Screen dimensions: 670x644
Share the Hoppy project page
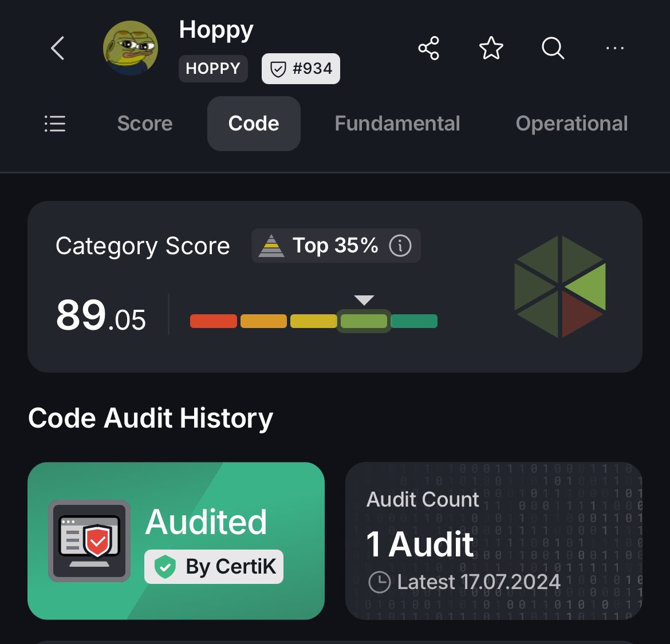coord(429,48)
